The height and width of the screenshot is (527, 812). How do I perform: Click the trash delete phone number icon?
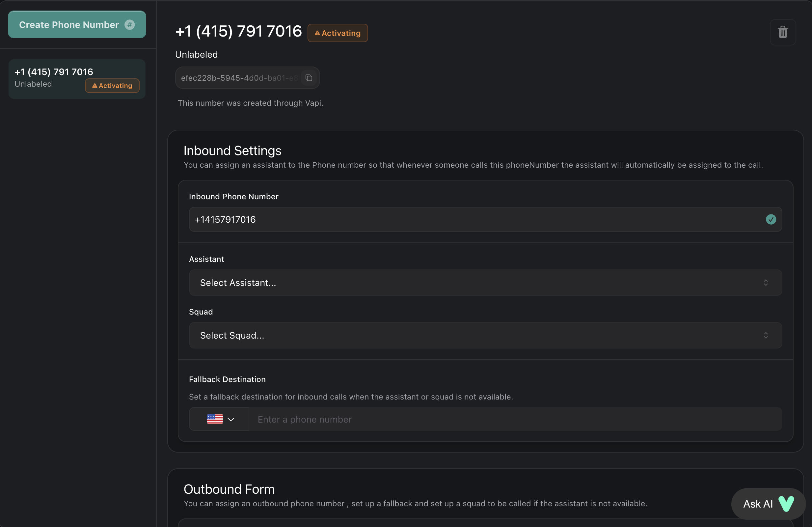click(x=782, y=32)
